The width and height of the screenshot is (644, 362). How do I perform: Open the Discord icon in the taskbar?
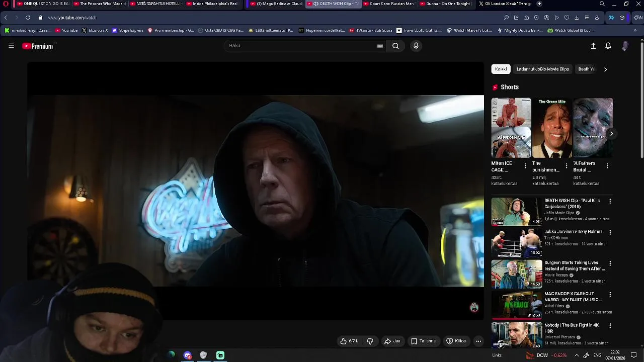point(188,355)
